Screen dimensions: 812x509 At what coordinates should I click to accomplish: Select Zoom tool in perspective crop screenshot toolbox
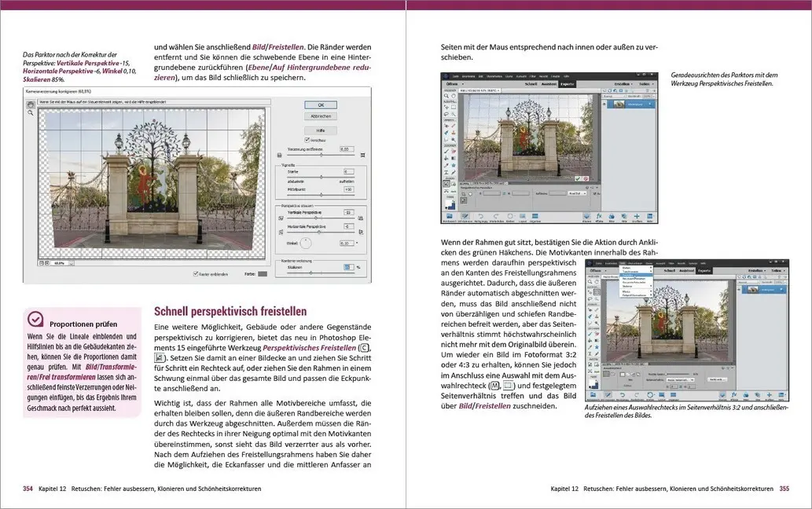click(446, 96)
